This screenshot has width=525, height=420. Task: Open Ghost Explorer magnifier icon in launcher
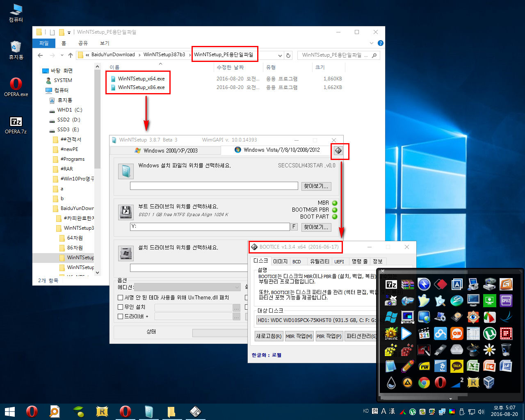[x=440, y=301]
